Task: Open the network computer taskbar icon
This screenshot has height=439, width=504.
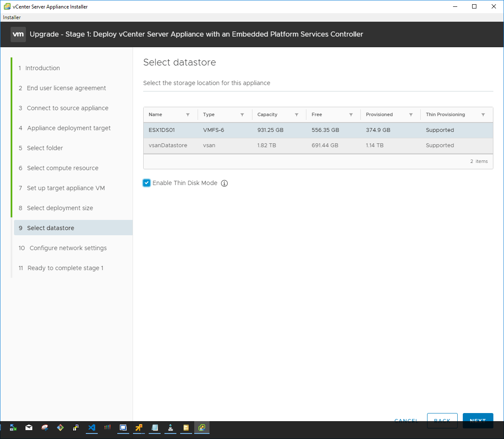Action: point(170,428)
